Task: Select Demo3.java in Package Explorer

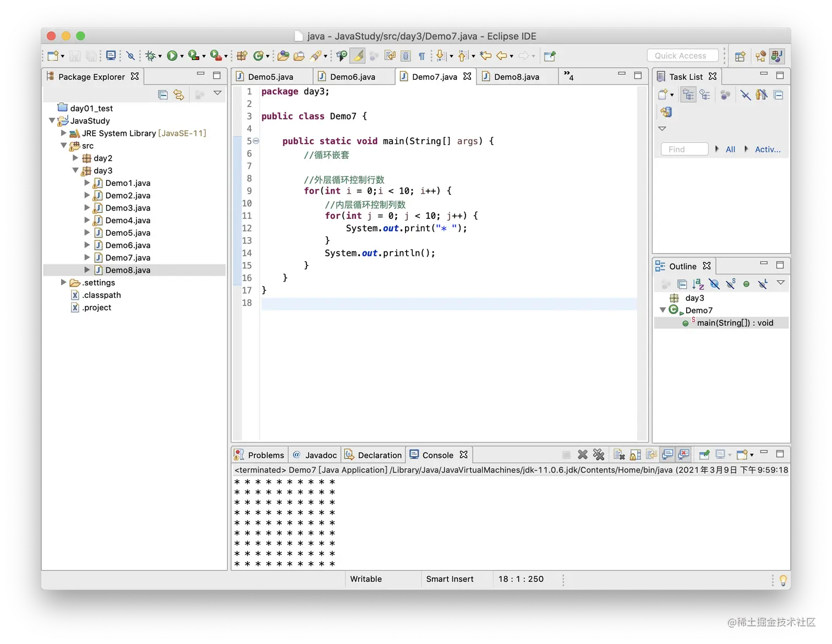Action: click(128, 208)
